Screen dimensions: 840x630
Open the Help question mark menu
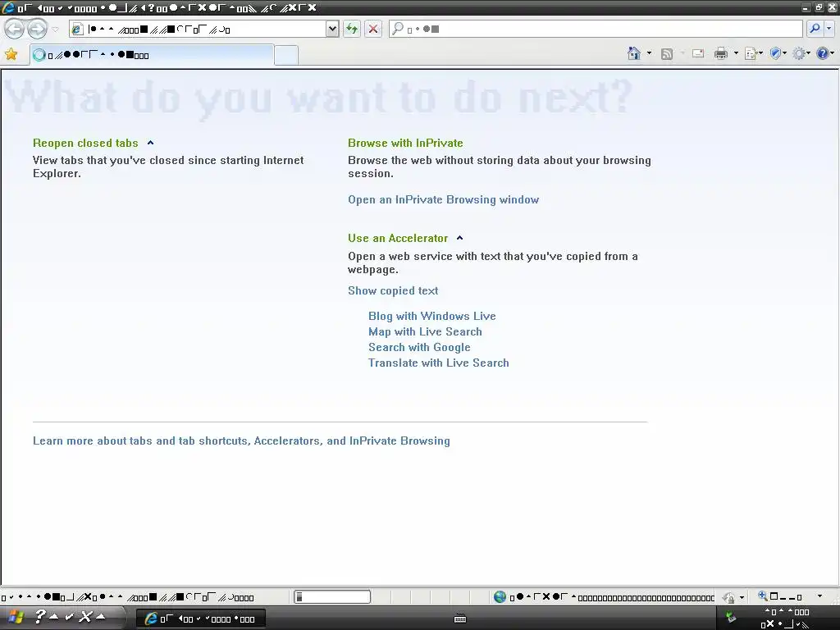(x=825, y=53)
